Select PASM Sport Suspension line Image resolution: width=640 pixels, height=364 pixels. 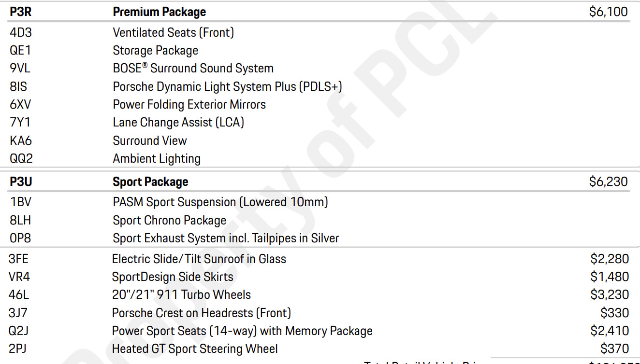click(220, 202)
